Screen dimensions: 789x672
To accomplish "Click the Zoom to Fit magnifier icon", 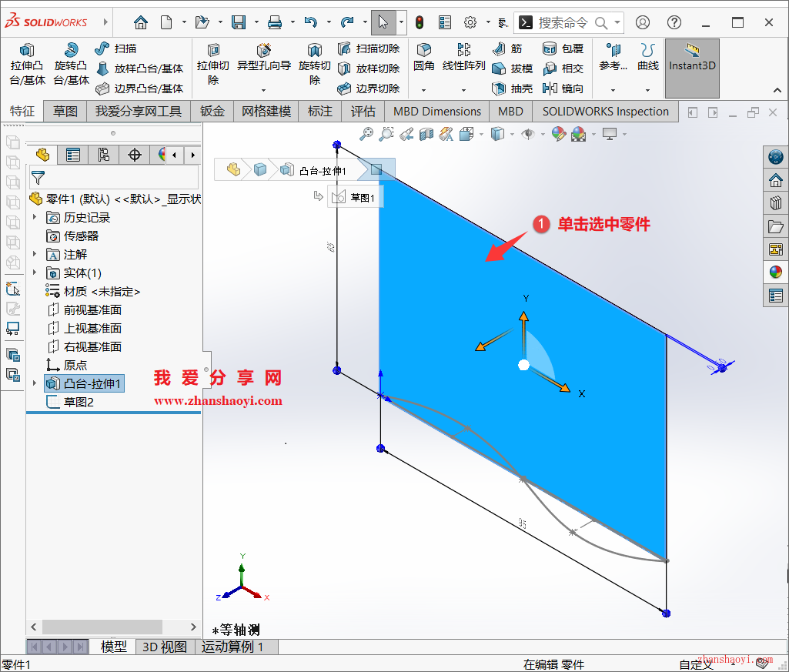I will tap(366, 134).
